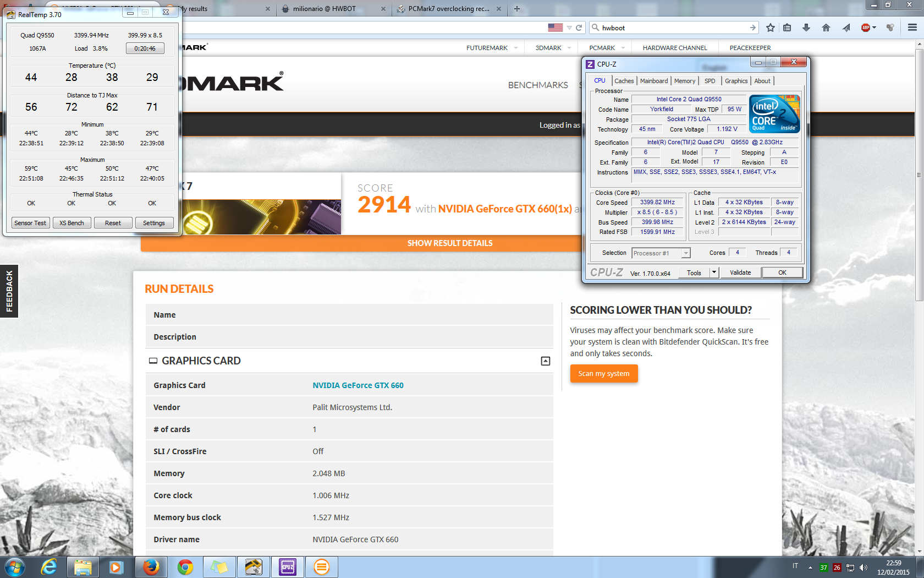Image resolution: width=924 pixels, height=578 pixels.
Task: Click the 0:20:46 timer button in RealTemp
Action: tap(145, 48)
